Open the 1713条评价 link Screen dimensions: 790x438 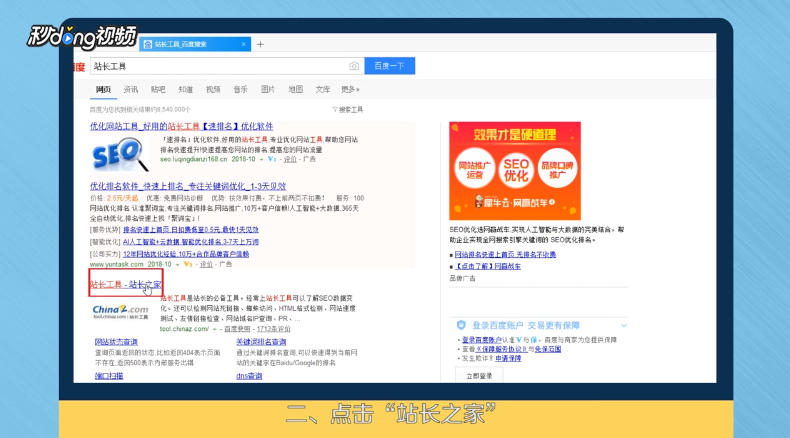[274, 329]
